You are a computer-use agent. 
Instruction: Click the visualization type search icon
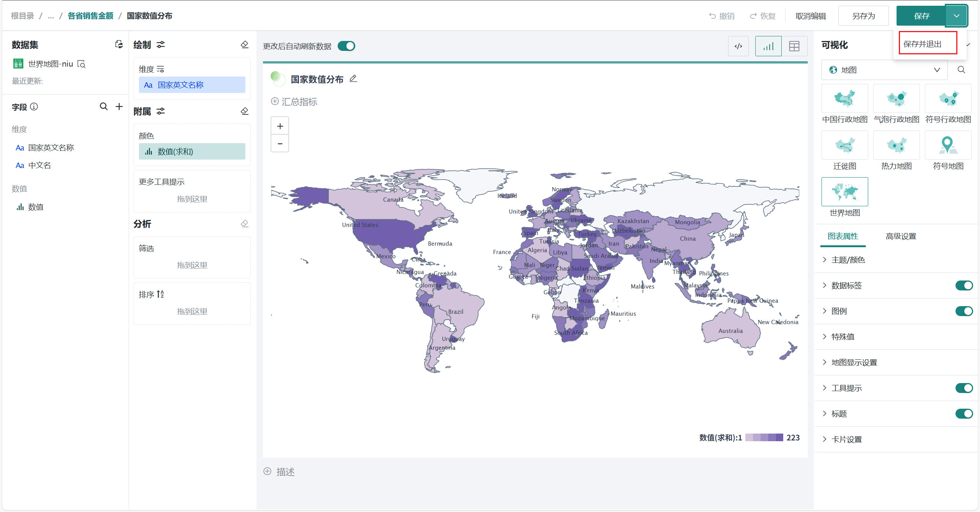click(x=961, y=70)
